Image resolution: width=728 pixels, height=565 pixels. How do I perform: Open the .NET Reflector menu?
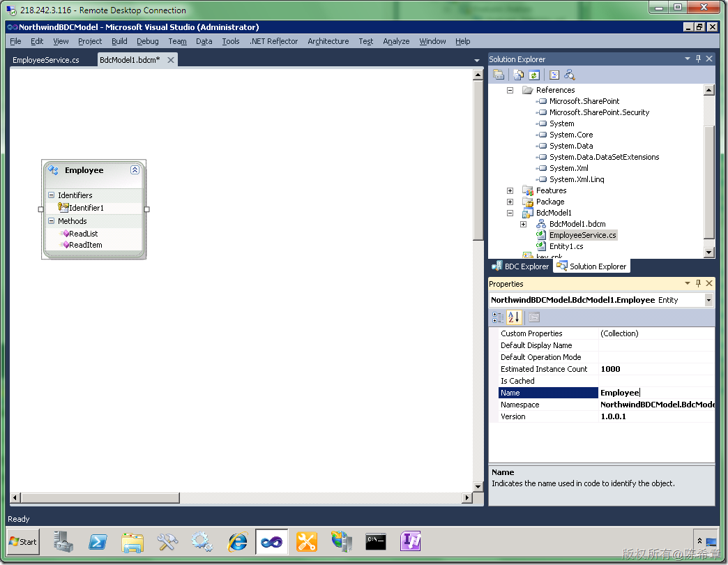(x=273, y=41)
